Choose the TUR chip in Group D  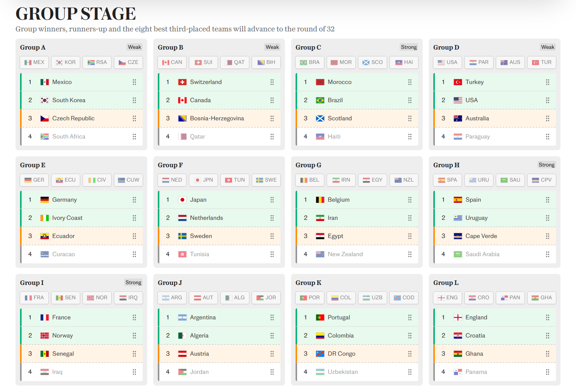click(x=542, y=62)
